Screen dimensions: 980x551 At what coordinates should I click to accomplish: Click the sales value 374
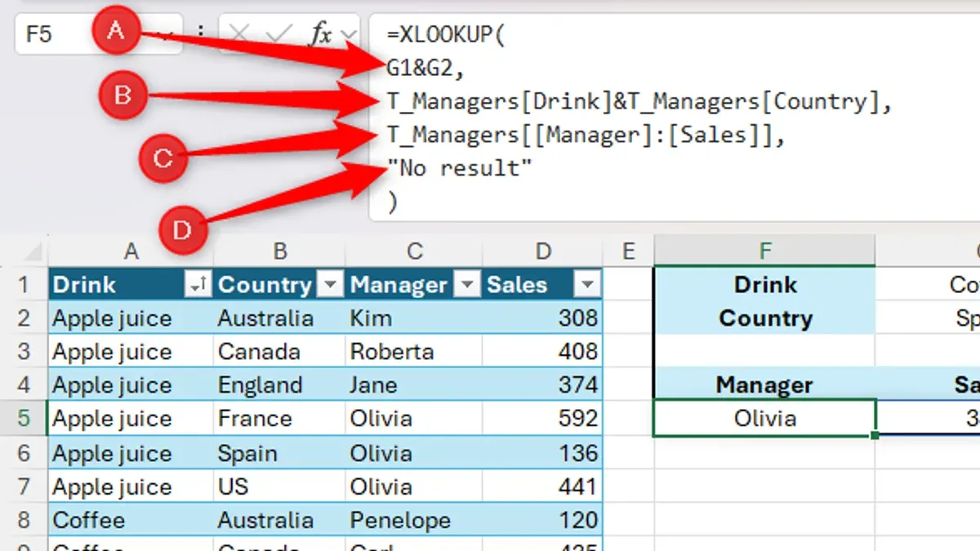pos(542,385)
